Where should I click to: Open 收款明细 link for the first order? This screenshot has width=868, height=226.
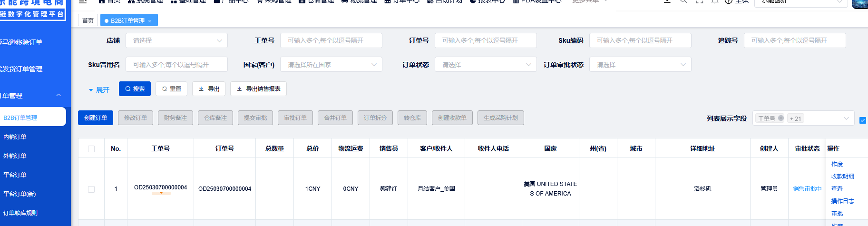pos(842,177)
